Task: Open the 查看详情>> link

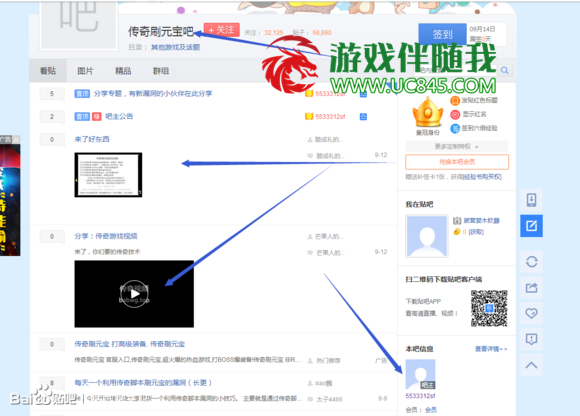Action: click(x=491, y=349)
